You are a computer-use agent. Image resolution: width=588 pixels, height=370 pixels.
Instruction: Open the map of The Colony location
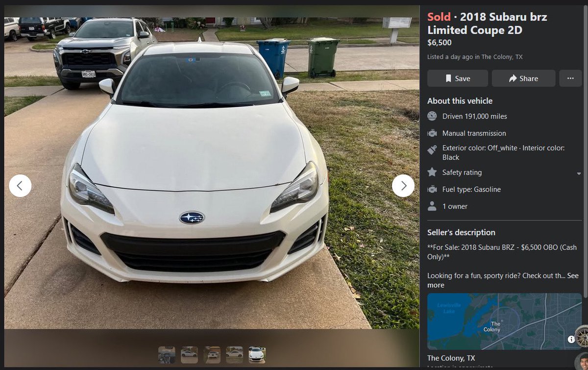pos(505,321)
